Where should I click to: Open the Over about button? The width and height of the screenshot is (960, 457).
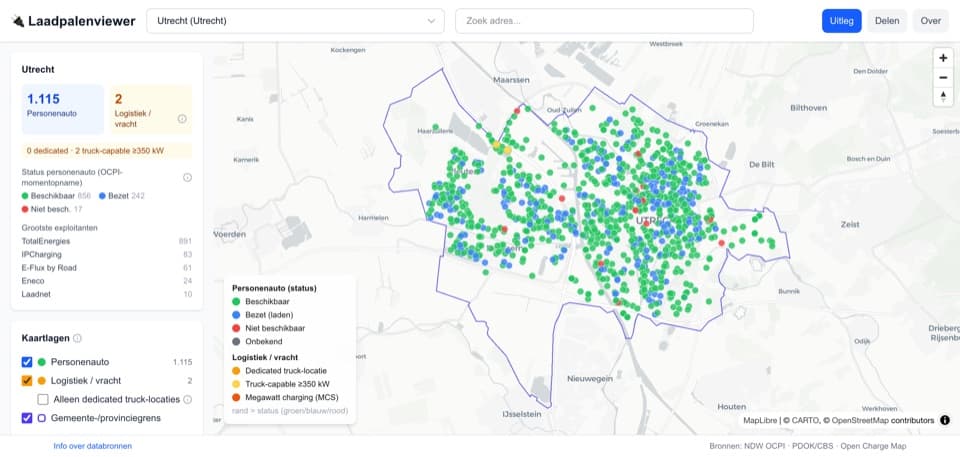(931, 21)
